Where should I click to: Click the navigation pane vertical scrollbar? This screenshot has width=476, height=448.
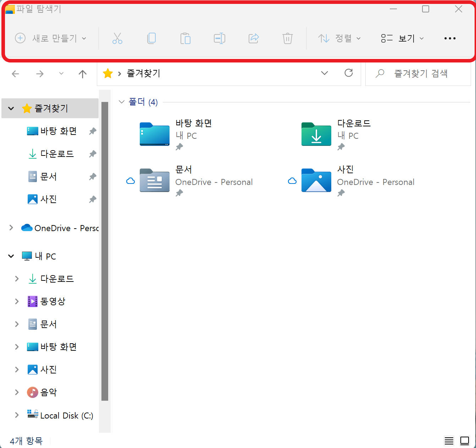coord(105,251)
